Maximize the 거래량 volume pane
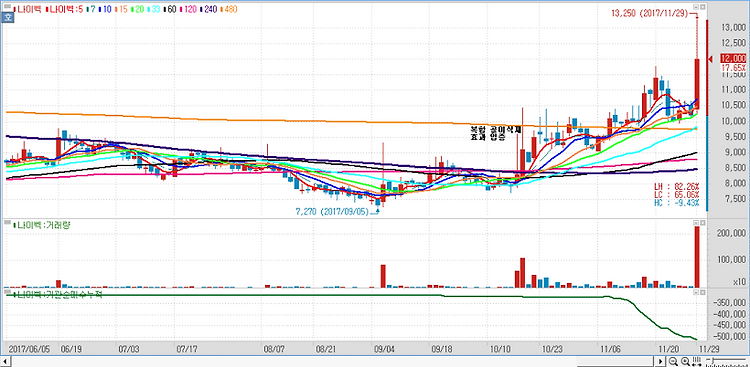750x367 pixels. coord(702,223)
